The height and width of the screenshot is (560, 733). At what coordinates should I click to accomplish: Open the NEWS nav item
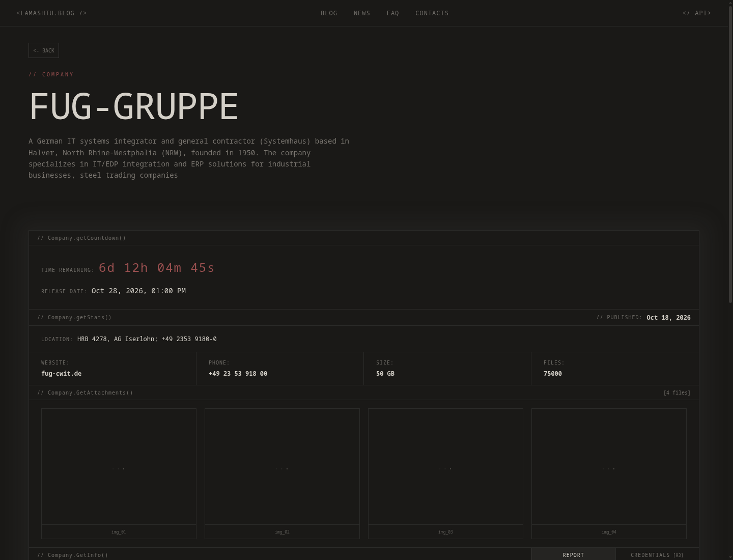[x=362, y=13]
